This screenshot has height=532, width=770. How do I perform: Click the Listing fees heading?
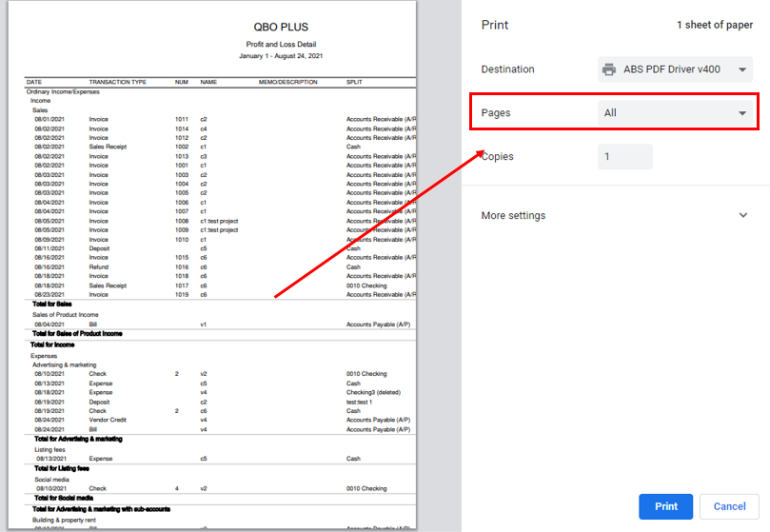(x=49, y=450)
